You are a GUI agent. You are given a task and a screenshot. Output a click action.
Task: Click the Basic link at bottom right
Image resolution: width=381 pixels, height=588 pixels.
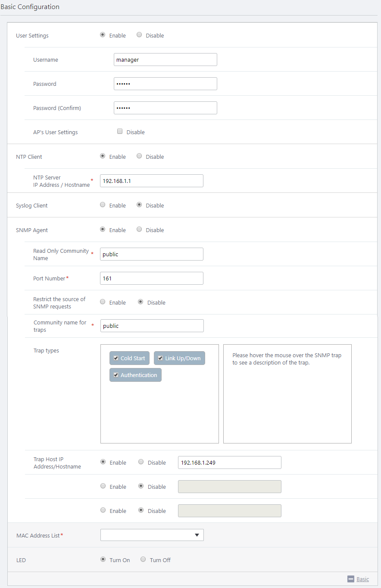[x=362, y=579]
